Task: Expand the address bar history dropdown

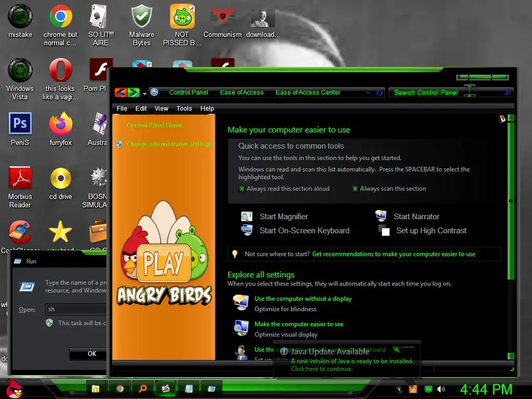Action: click(368, 92)
